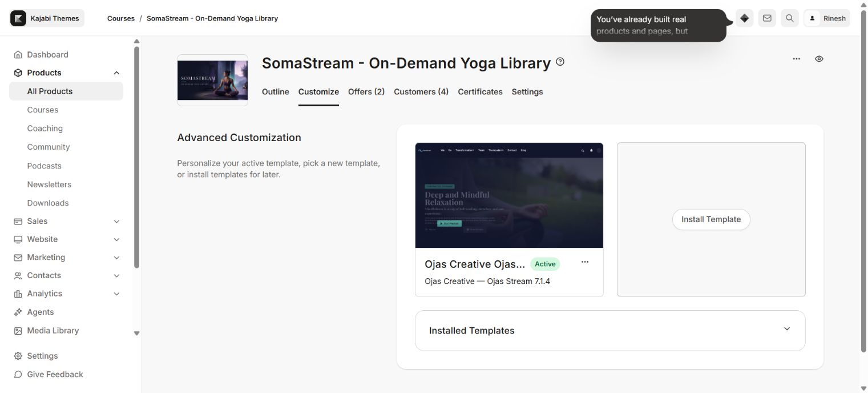Click the Give Feedback chat bubble icon
Viewport: 868px width, 393px height.
click(x=18, y=374)
